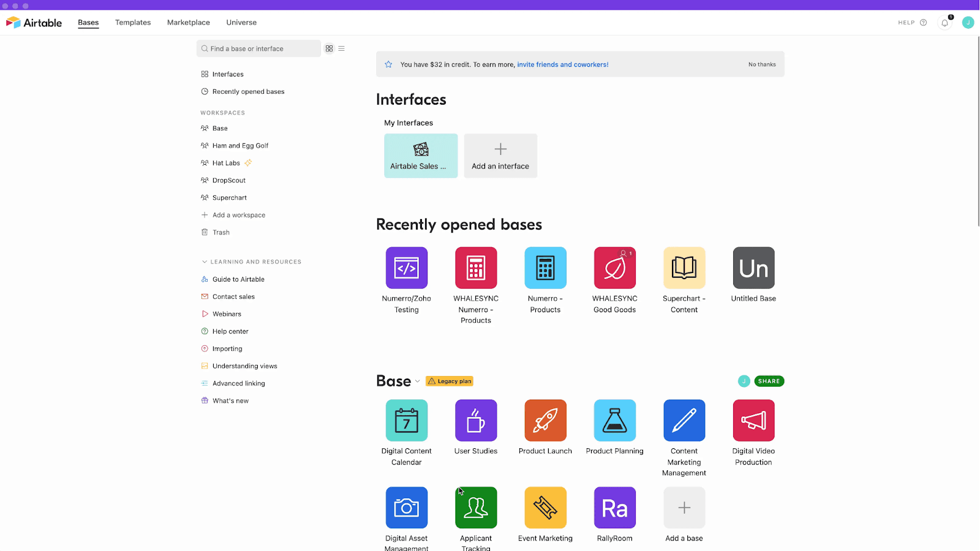This screenshot has height=551, width=980.
Task: Switch to grid view of bases
Action: tap(329, 48)
